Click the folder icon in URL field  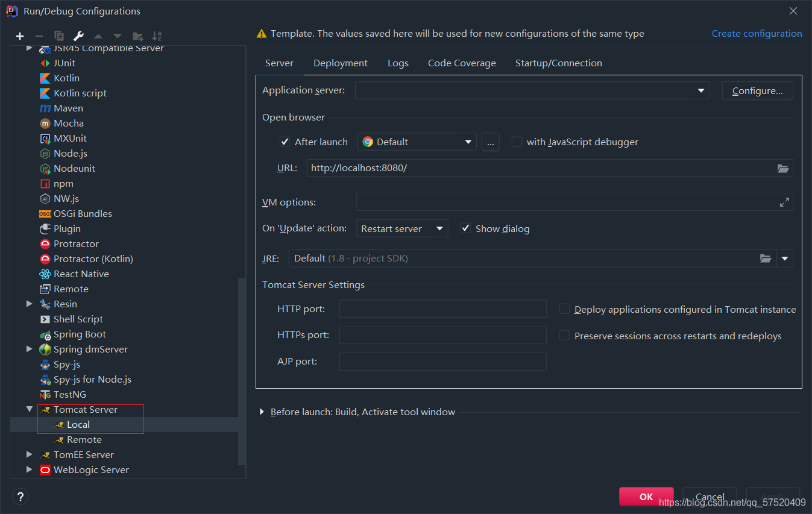point(783,168)
